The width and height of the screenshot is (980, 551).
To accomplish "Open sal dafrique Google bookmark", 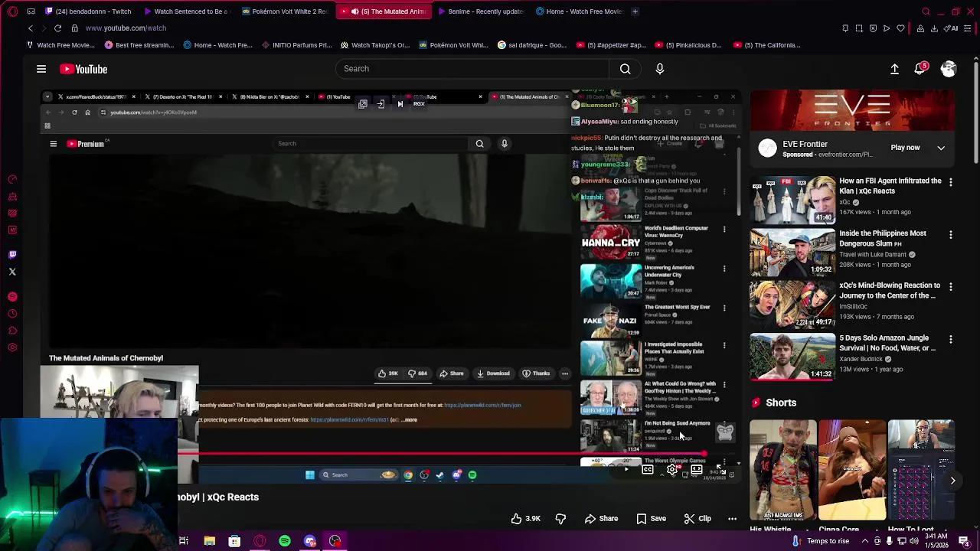I will pos(531,45).
